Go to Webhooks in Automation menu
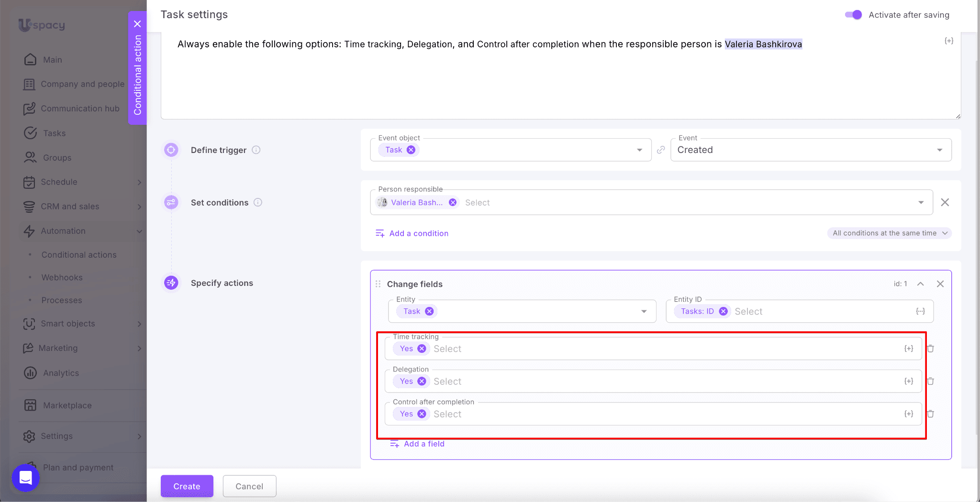Screen dimensions: 980x502 (x=62, y=277)
